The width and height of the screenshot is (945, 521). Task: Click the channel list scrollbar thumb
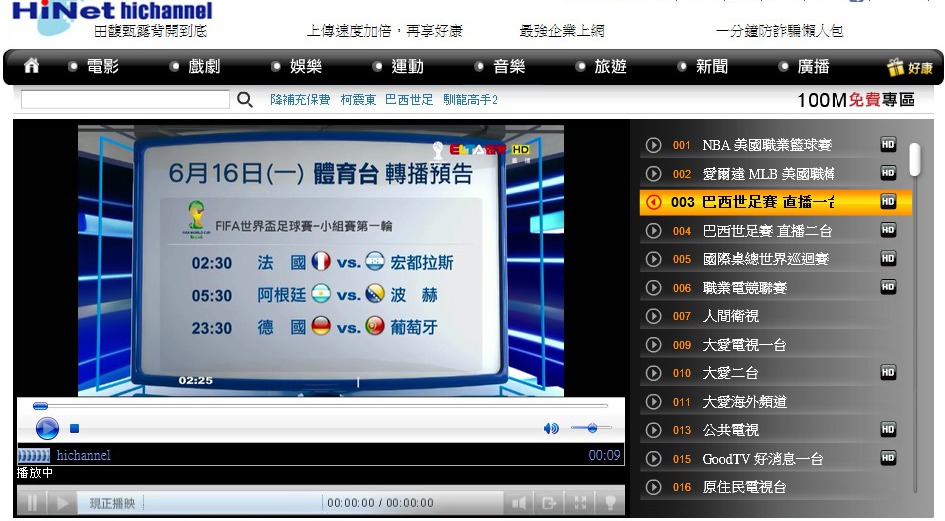click(915, 159)
